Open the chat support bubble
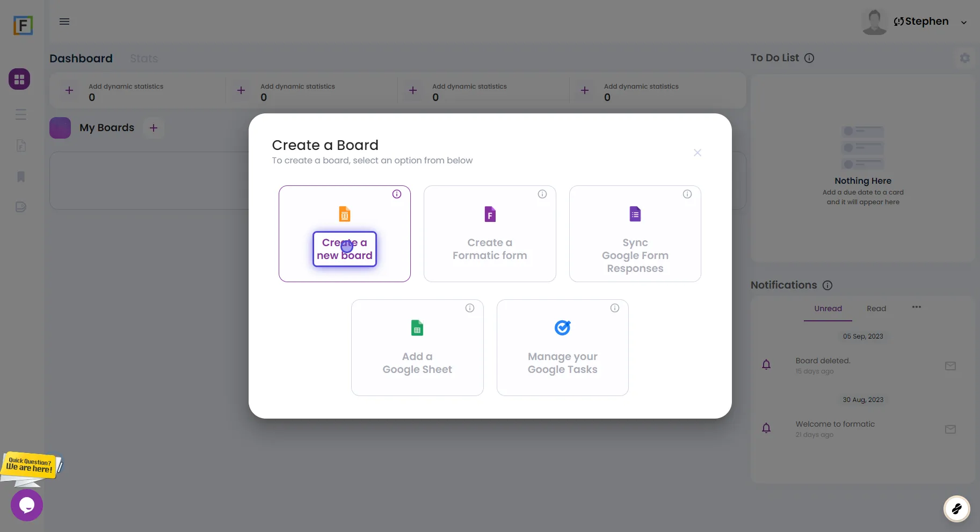The width and height of the screenshot is (980, 532). (27, 505)
